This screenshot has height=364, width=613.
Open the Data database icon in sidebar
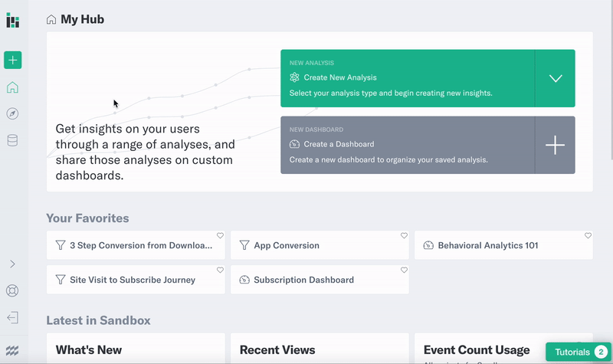pos(12,140)
